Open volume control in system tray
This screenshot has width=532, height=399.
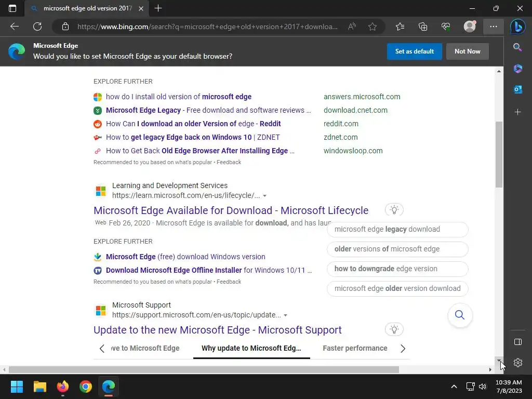click(x=483, y=387)
